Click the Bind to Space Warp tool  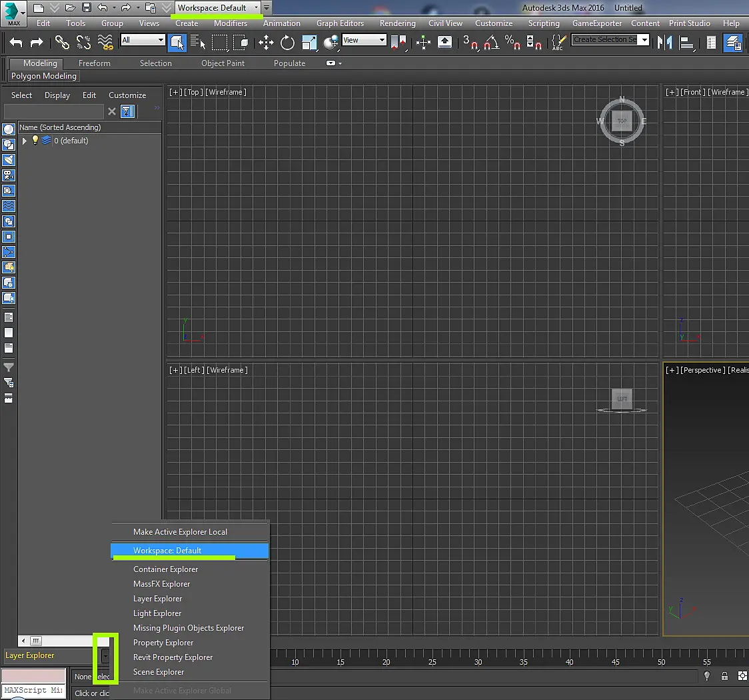coord(105,42)
